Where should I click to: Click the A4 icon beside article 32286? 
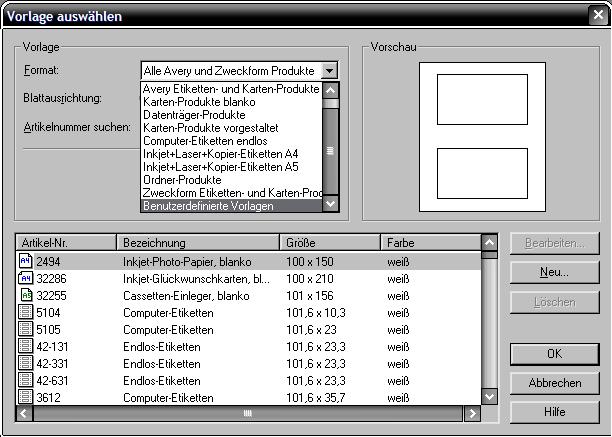(x=25, y=278)
